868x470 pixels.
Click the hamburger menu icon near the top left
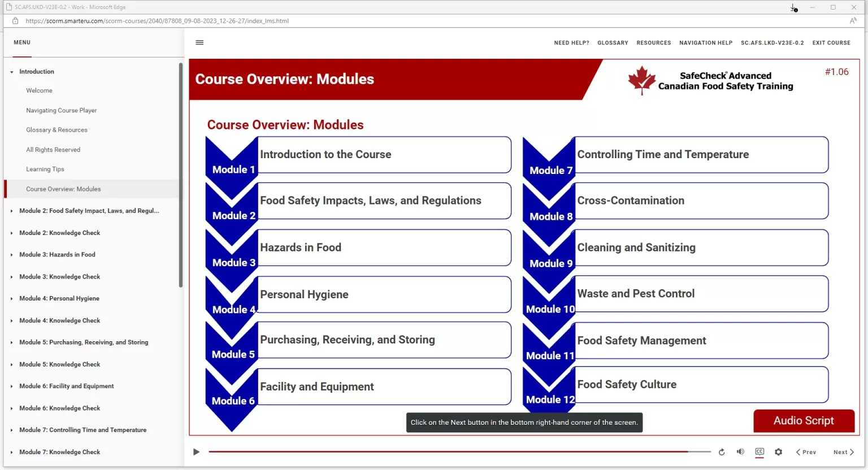click(x=199, y=42)
